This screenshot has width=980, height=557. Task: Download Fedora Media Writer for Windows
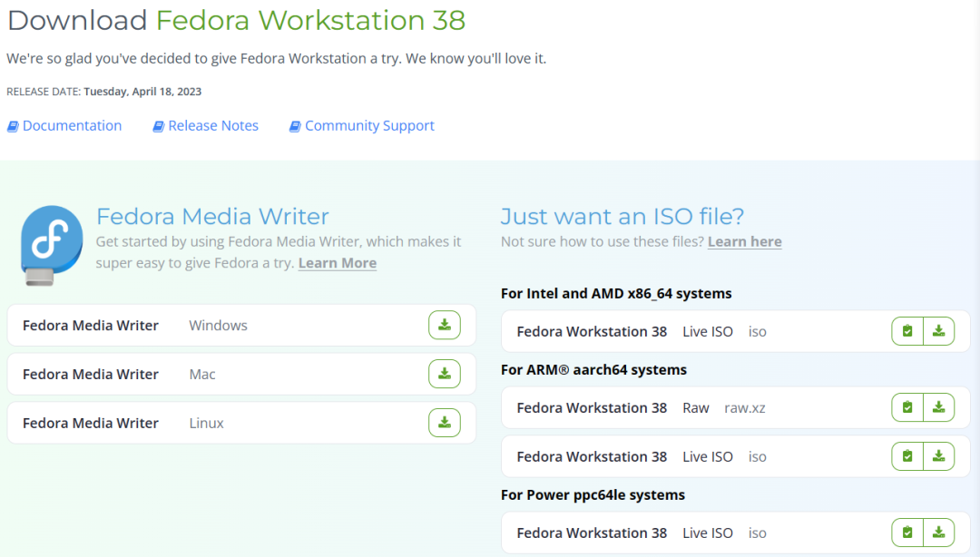point(445,325)
